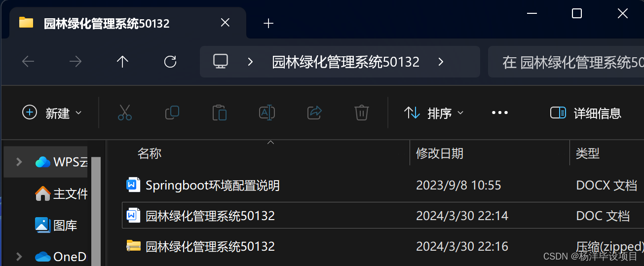Click the Rename icon in toolbar

267,113
